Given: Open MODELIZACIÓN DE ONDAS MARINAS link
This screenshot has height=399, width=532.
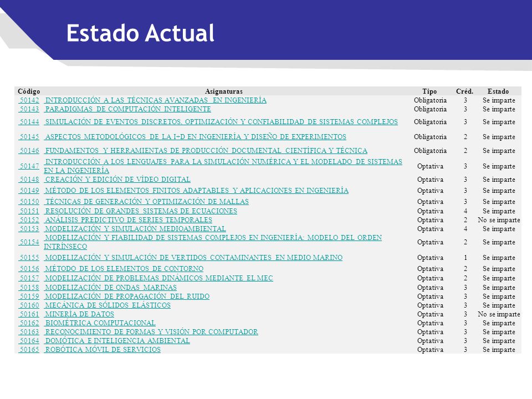Looking at the screenshot, I should [x=110, y=288].
